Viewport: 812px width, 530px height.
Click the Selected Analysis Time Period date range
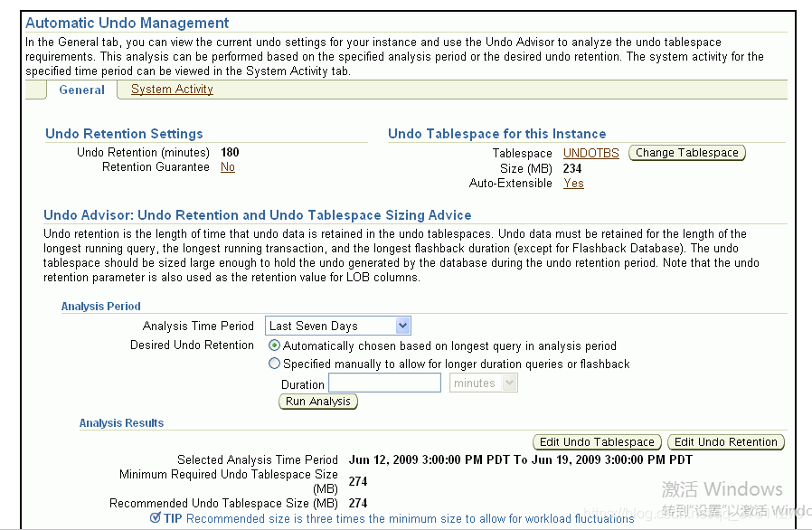pyautogui.click(x=521, y=459)
